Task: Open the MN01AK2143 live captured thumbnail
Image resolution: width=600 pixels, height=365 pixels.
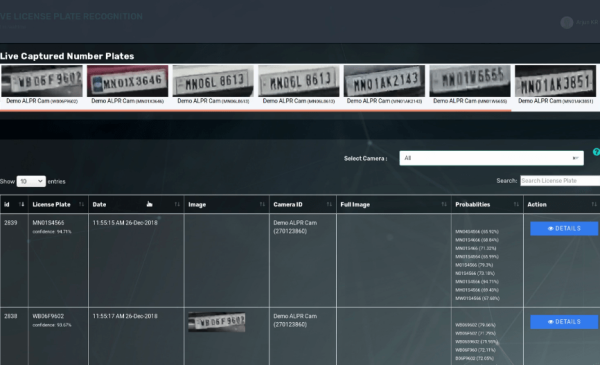Action: [x=384, y=81]
